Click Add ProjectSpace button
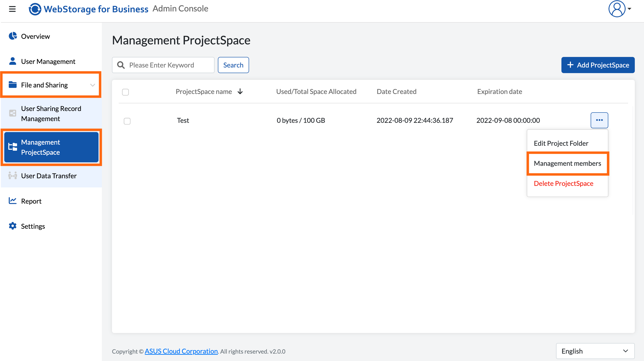Viewport: 644px width, 361px height. click(598, 65)
